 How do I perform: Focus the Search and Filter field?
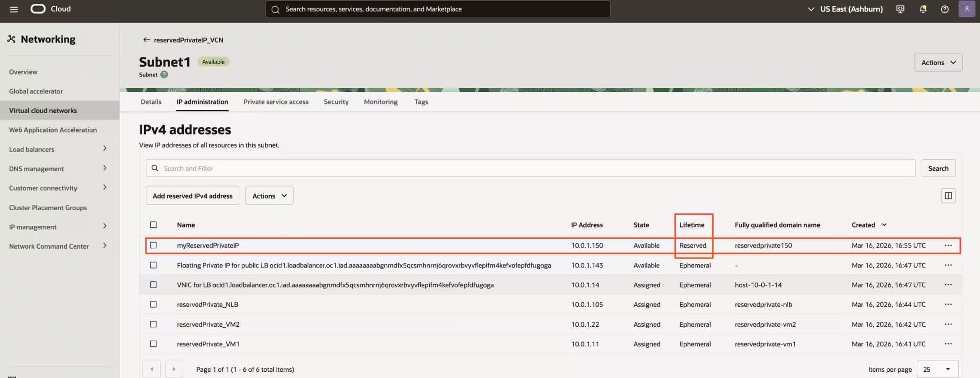tap(530, 168)
